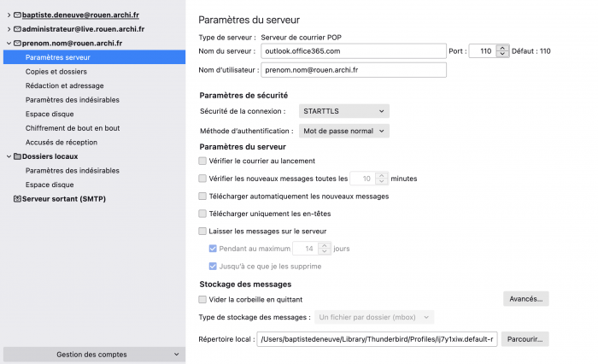
Task: Check Laisser les messages sur le serveur
Action: click(x=202, y=232)
